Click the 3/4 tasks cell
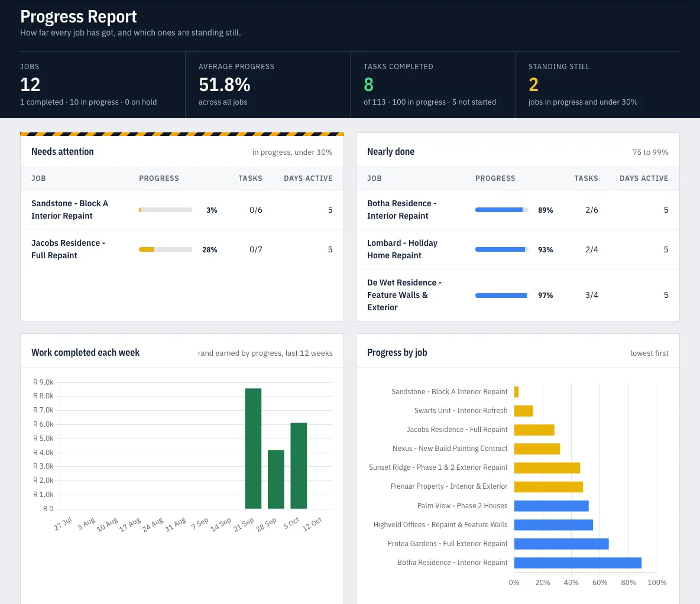The width and height of the screenshot is (700, 604). (x=592, y=295)
